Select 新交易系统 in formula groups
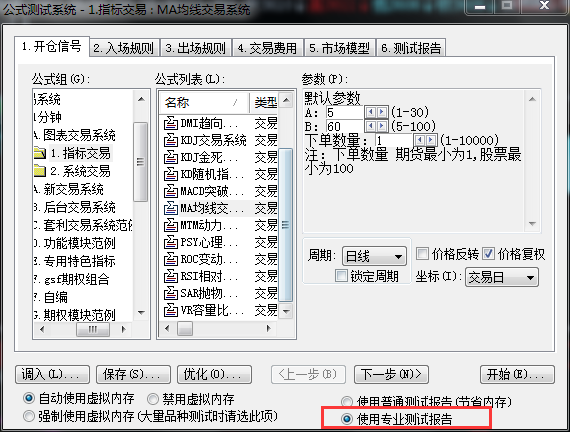 click(x=69, y=189)
